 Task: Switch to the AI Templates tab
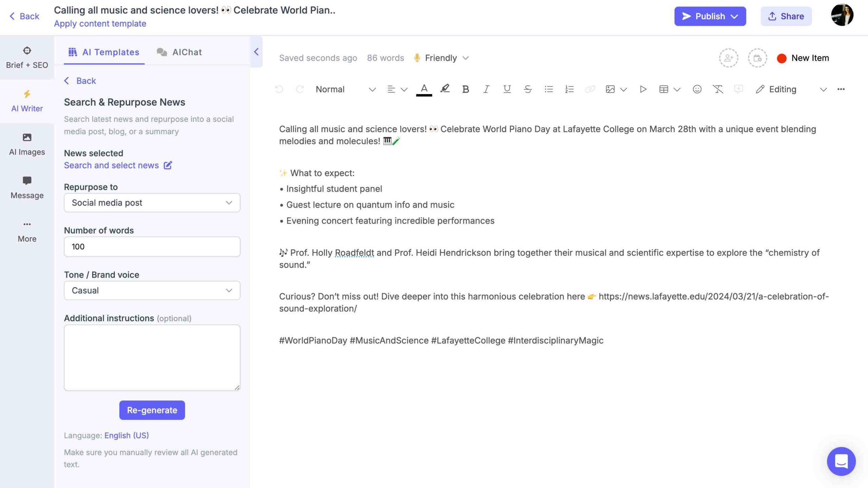[103, 51]
